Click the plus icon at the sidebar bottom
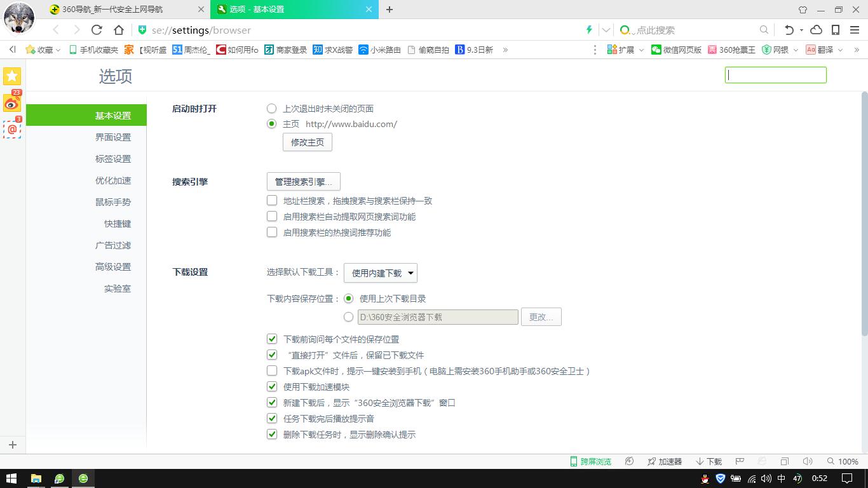 coord(12,445)
